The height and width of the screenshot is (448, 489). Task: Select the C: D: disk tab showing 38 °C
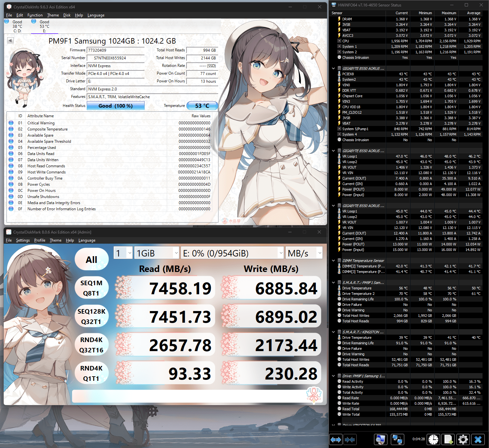pyautogui.click(x=17, y=26)
